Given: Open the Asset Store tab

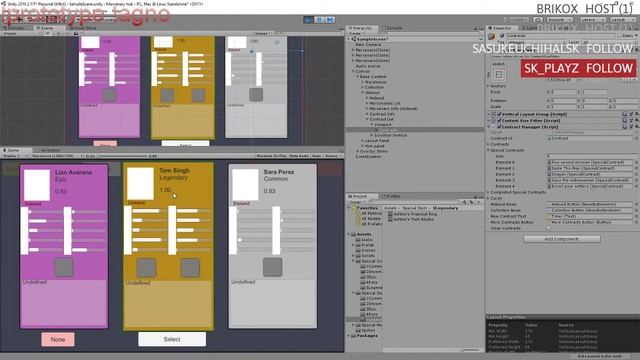Looking at the screenshot, I should 82,28.
